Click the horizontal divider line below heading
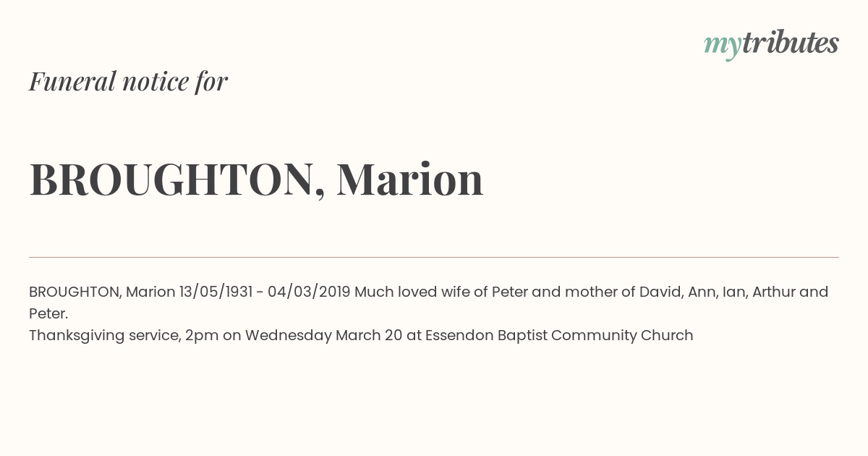Screen dimensions: 868x456 (434, 257)
